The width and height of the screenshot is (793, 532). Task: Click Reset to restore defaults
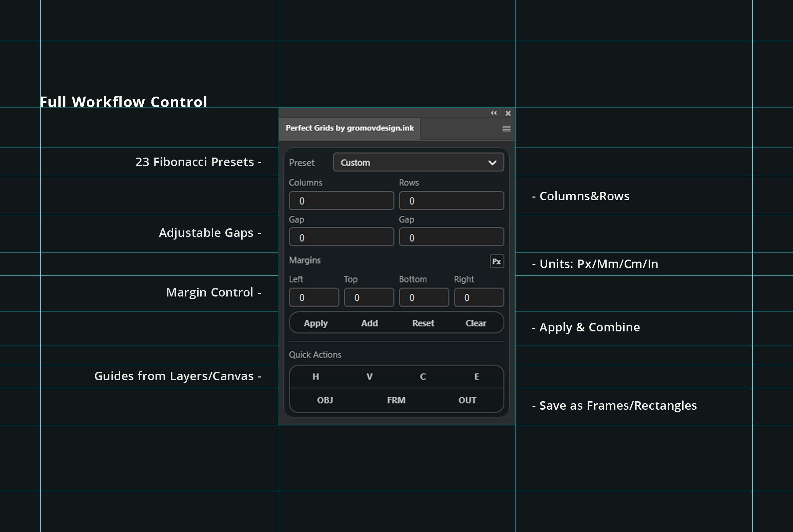point(423,323)
